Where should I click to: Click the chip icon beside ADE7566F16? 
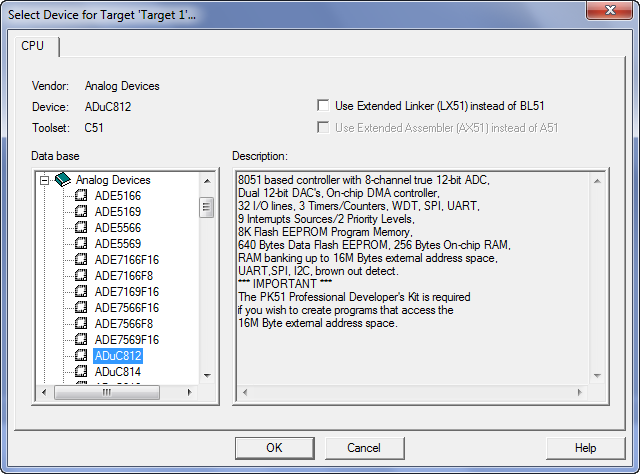81,307
